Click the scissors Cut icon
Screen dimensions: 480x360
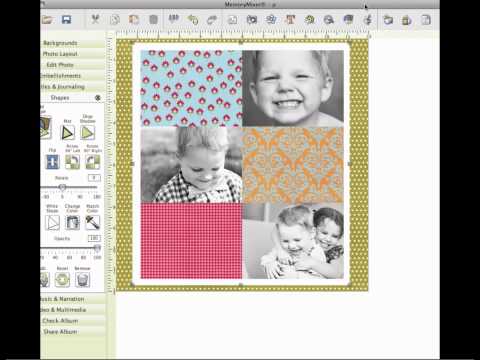(x=95, y=19)
